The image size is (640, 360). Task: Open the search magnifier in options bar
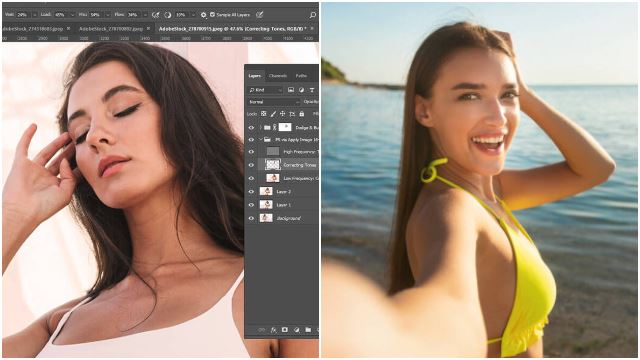coord(313,15)
